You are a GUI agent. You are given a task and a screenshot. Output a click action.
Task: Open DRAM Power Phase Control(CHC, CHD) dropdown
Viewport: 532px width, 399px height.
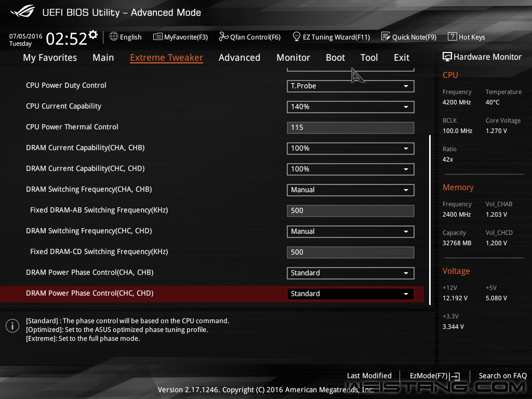(351, 294)
